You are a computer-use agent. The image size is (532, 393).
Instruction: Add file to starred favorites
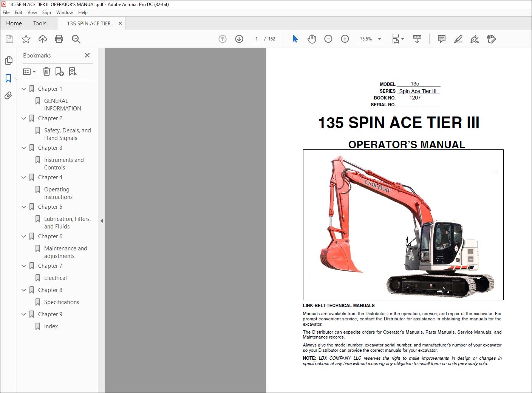(26, 39)
